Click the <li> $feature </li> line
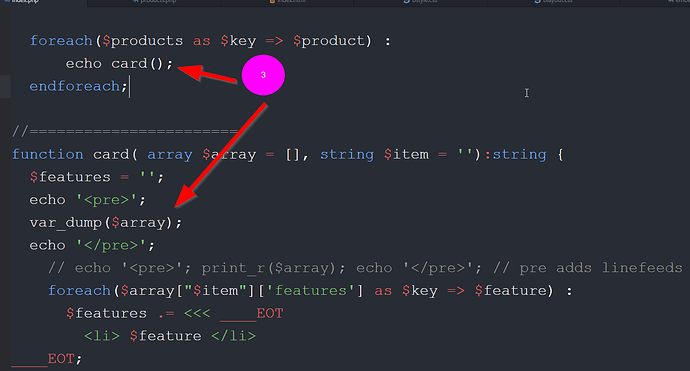Screen dimensions: 690x371 coord(170,336)
